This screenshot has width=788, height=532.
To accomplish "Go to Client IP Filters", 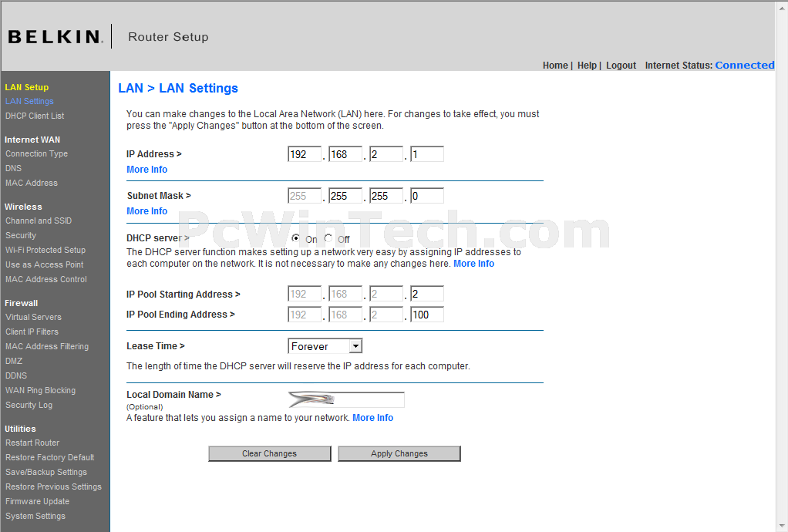I will 32,332.
